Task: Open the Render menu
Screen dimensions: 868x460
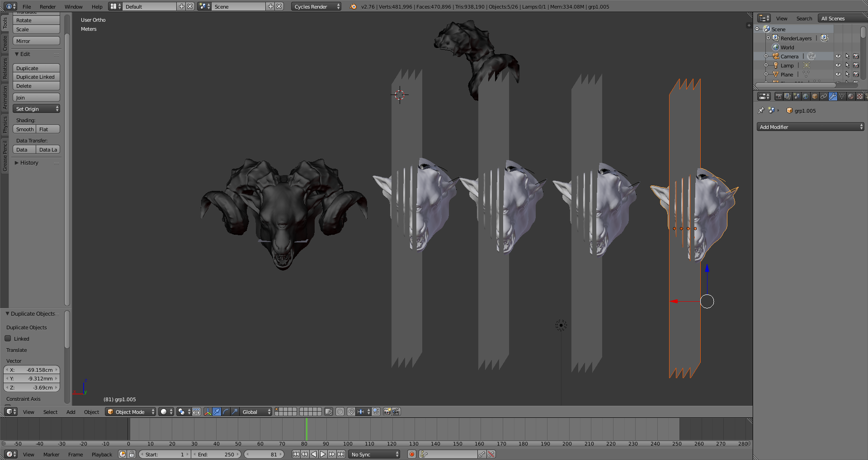Action: (47, 6)
